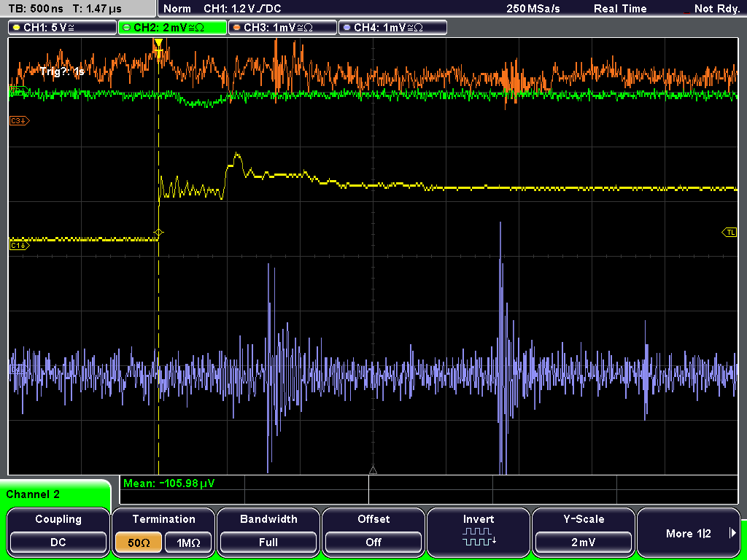Toggle the Offset Off button

click(373, 532)
